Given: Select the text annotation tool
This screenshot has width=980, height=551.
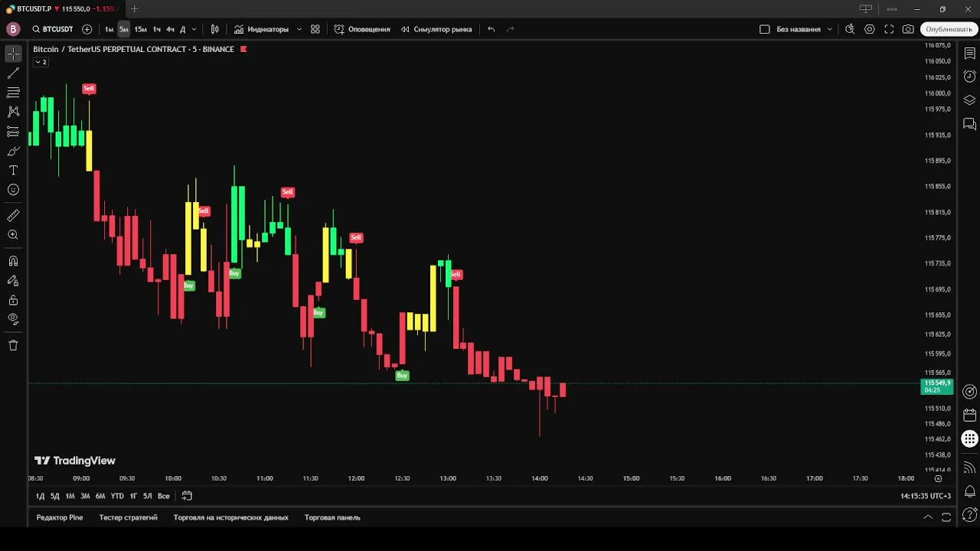Looking at the screenshot, I should [13, 170].
